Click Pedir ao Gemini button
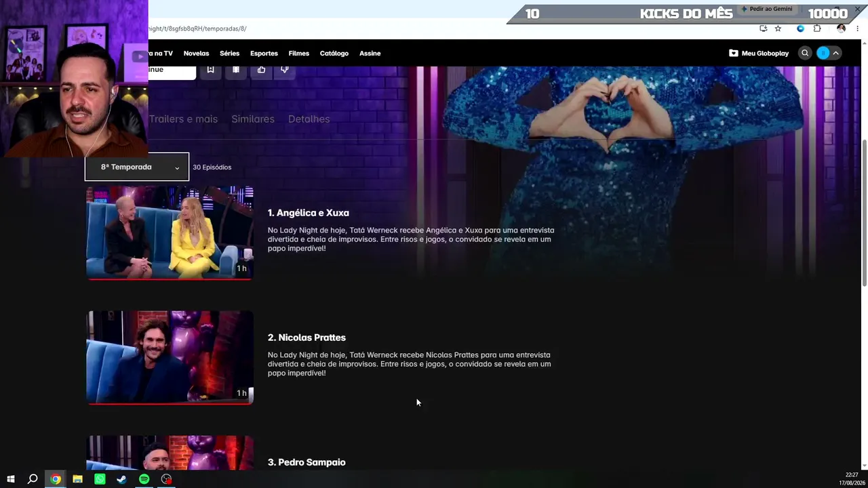868x488 pixels. point(766,9)
